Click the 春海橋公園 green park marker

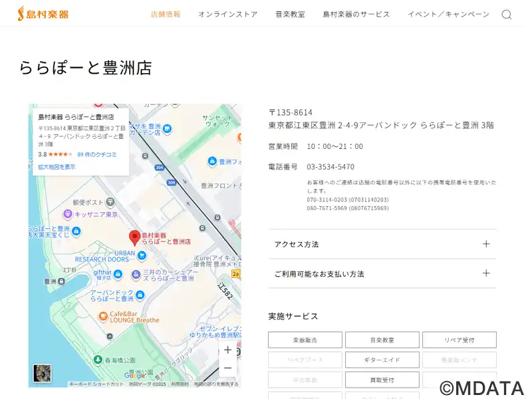[x=98, y=359]
